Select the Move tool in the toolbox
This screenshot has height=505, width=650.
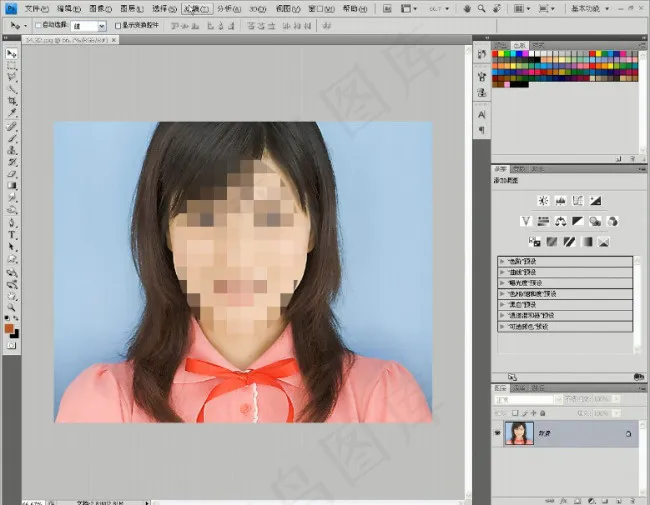point(12,53)
